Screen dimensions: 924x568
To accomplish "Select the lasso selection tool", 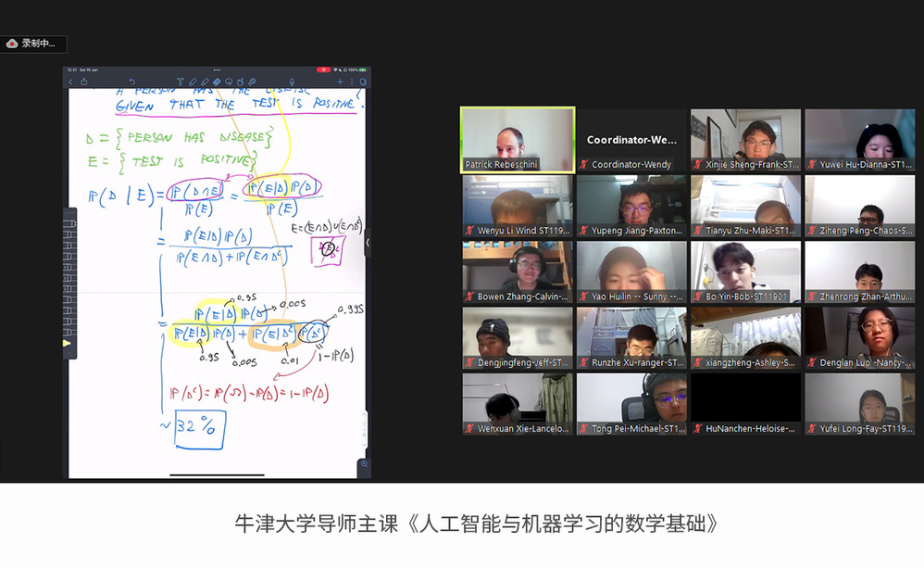I will 228,82.
